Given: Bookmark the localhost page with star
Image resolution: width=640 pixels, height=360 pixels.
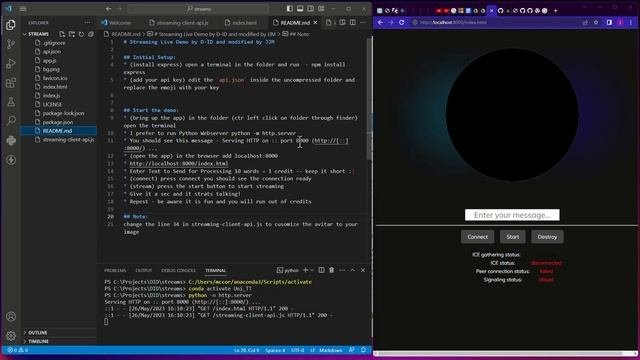Looking at the screenshot, I should point(596,22).
